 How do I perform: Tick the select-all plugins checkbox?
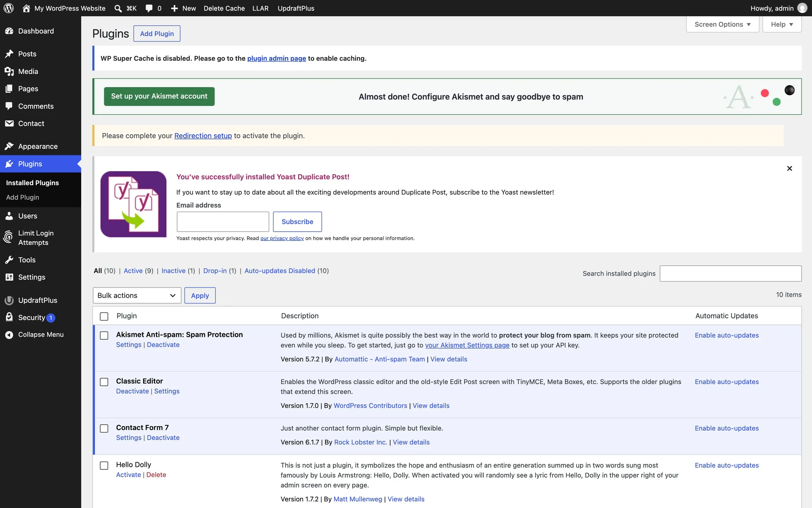pos(104,316)
